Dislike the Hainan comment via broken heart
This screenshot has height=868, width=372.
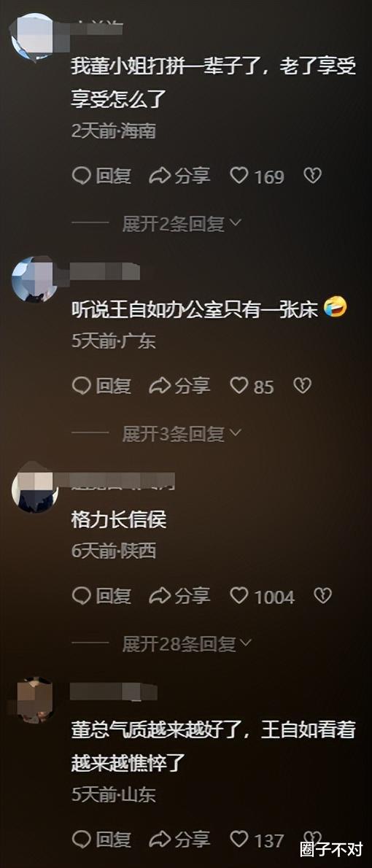(x=313, y=176)
